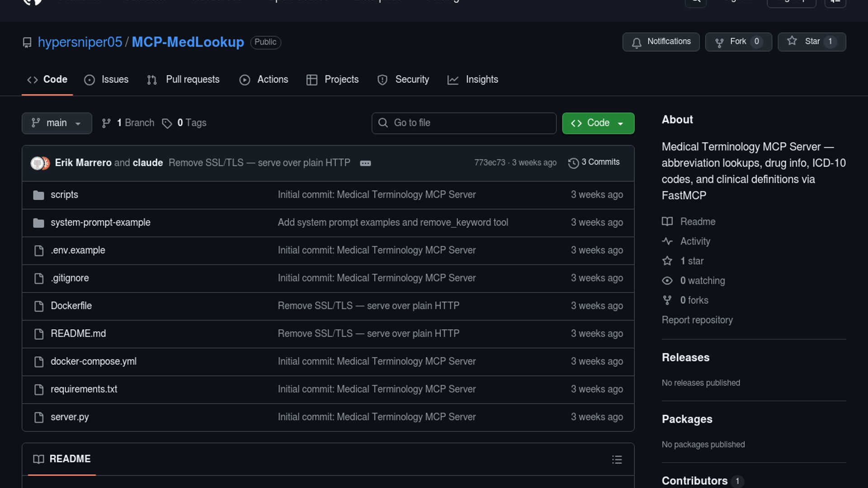Expand the green Code dropdown
This screenshot has height=488, width=868.
tap(598, 123)
